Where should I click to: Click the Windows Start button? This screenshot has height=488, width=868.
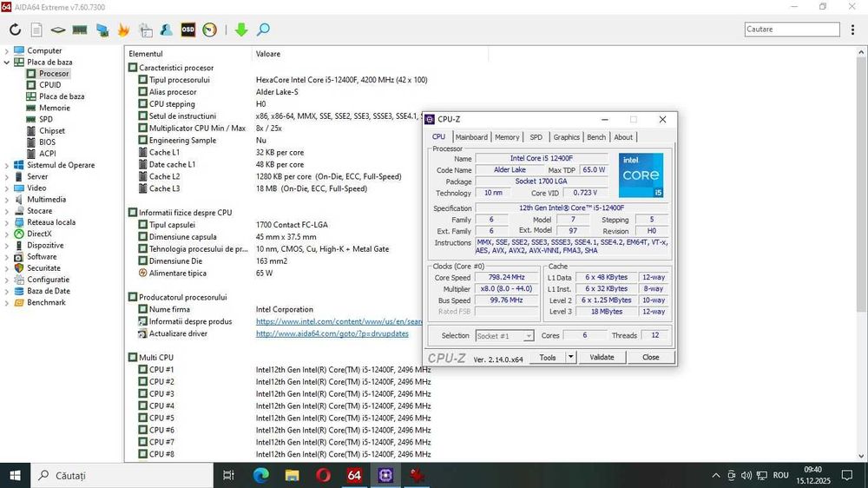pyautogui.click(x=15, y=475)
